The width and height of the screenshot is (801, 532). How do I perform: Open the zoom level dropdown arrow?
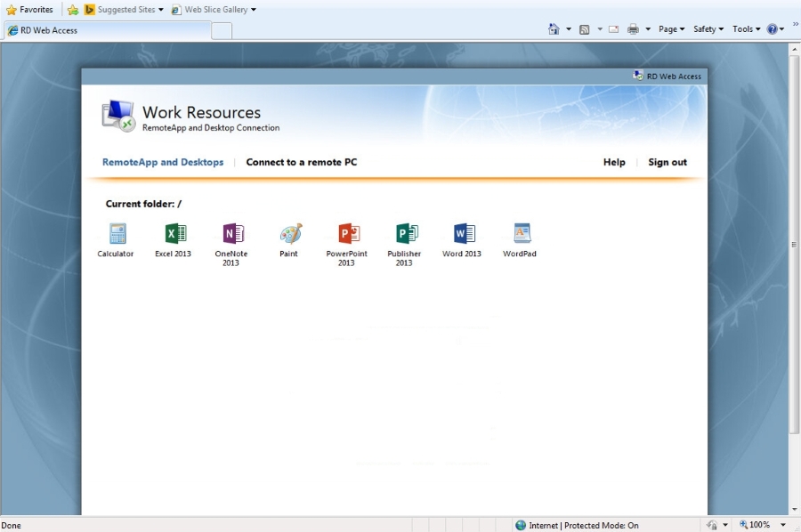[x=782, y=525]
